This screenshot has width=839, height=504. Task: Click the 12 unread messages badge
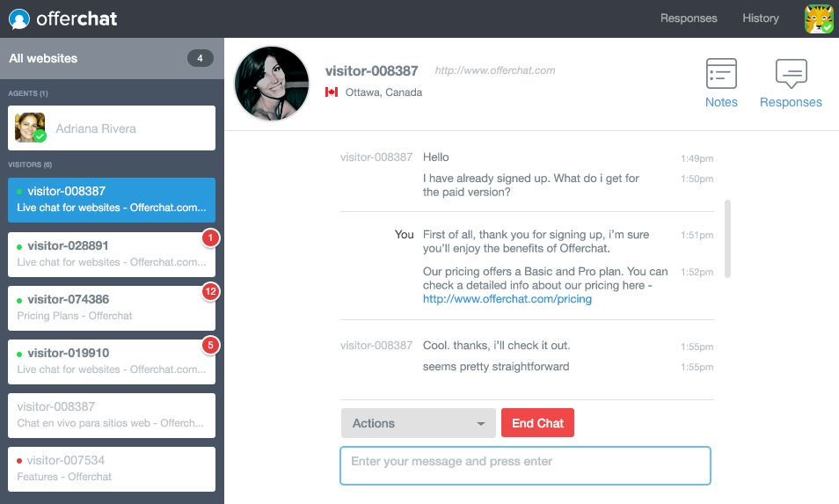tap(210, 292)
